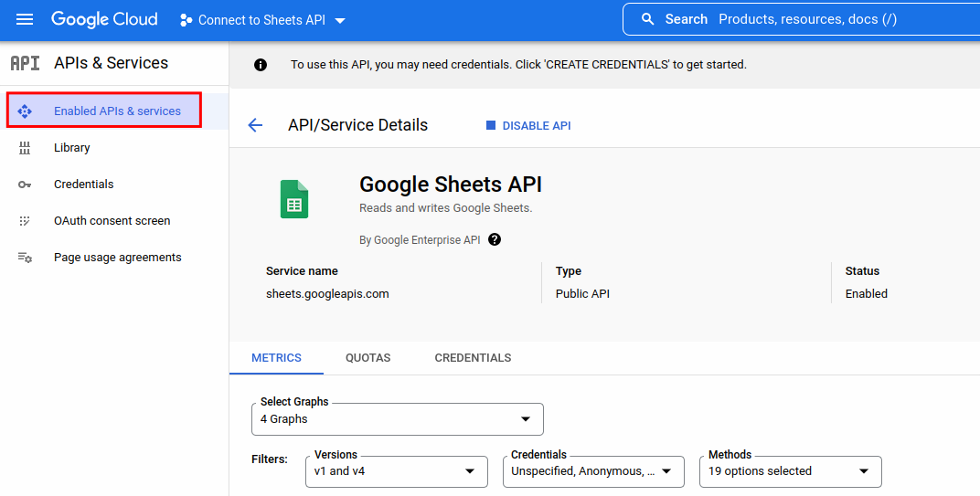The image size is (980, 496).
Task: Open Credentials in the sidebar
Action: point(84,185)
